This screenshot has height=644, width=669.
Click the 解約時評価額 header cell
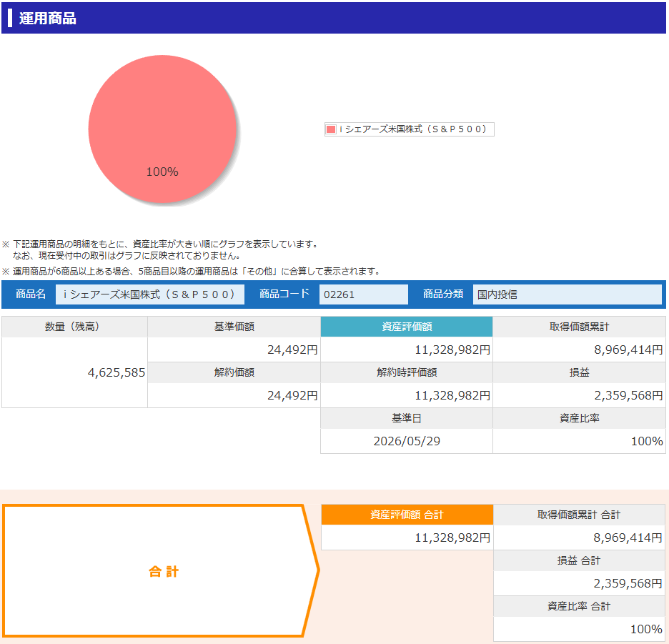[x=407, y=372]
